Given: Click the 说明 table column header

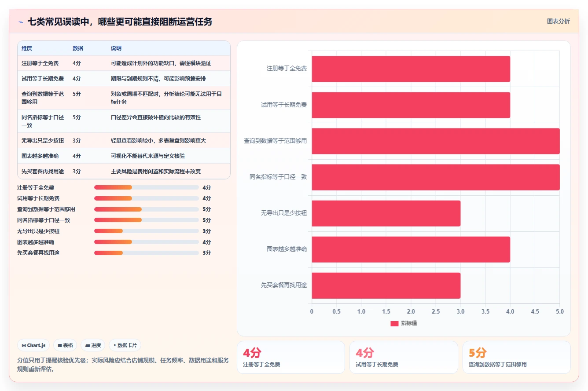Looking at the screenshot, I should pyautogui.click(x=116, y=48).
